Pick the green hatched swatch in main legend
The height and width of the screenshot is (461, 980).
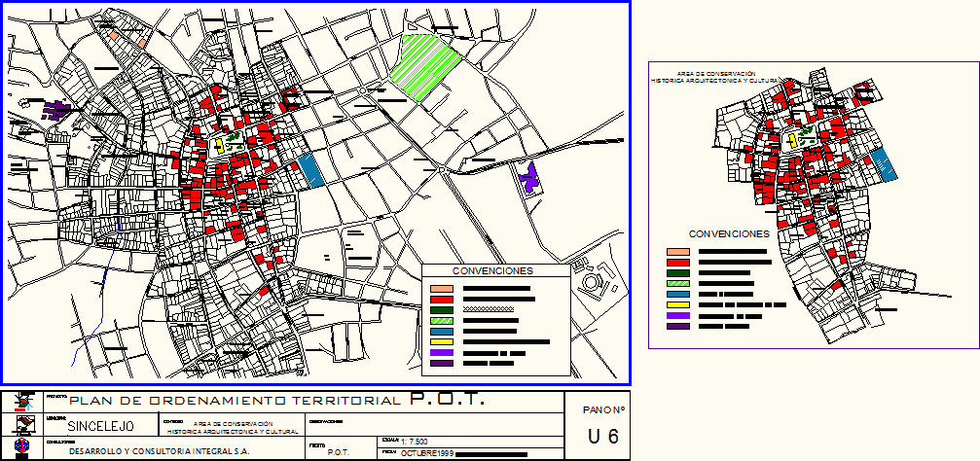tap(442, 320)
